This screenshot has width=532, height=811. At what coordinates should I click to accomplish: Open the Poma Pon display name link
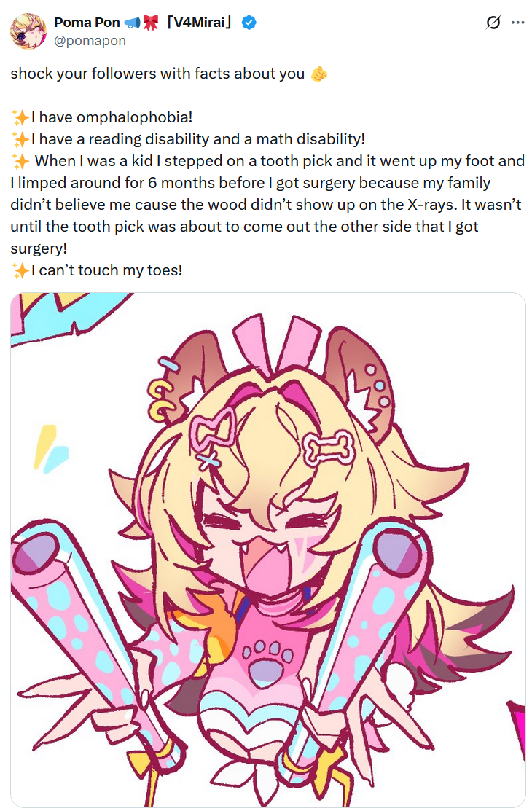tap(87, 23)
